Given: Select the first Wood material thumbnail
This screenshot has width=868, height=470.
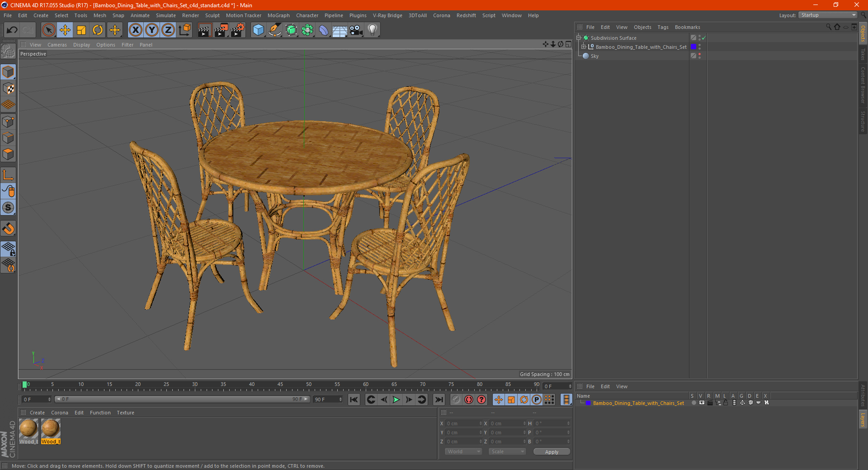Looking at the screenshot, I should [28, 428].
